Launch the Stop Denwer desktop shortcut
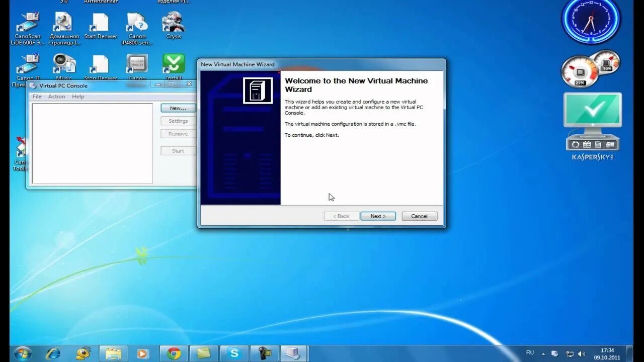This screenshot has width=644, height=362. (x=100, y=67)
